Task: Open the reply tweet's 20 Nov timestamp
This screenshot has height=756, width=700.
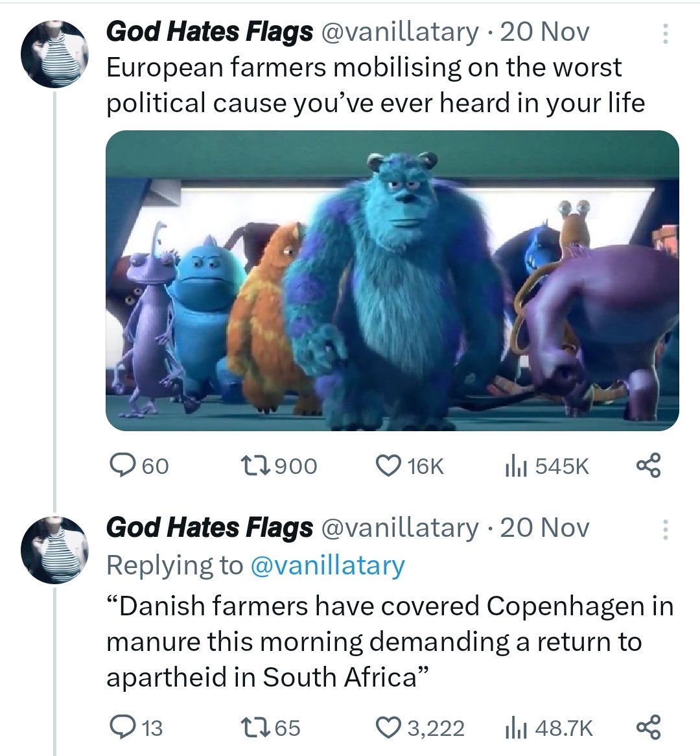Action: [x=544, y=528]
